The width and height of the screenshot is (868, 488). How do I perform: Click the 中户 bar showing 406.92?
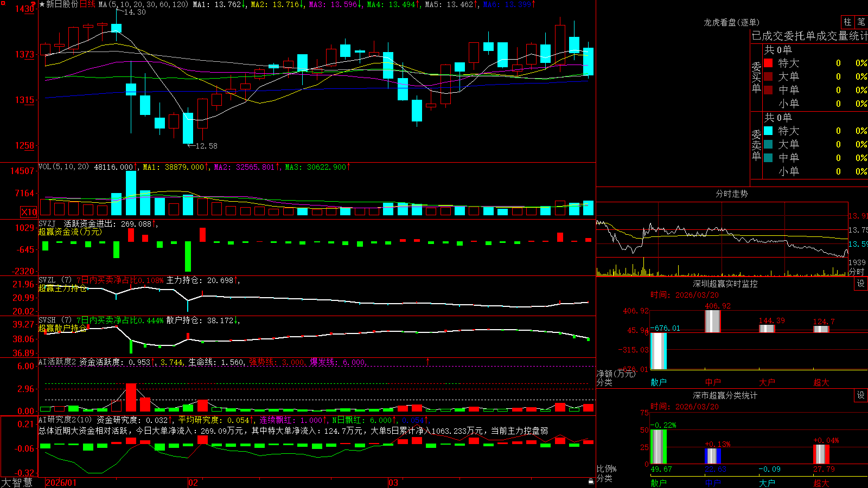pos(713,321)
